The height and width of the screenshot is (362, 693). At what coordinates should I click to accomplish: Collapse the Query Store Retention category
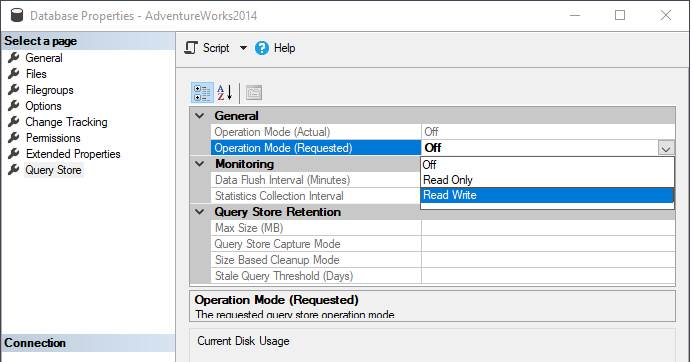coord(200,212)
